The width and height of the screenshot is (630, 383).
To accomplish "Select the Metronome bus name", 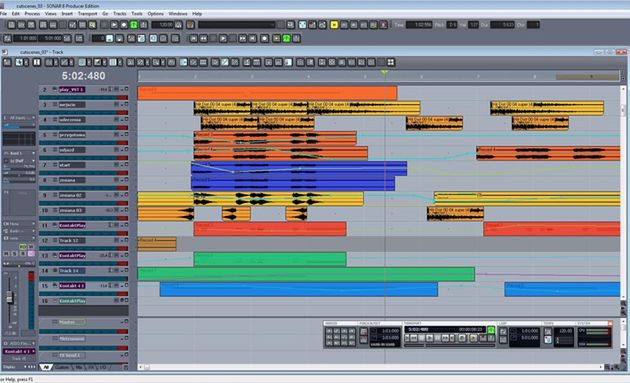I will pyautogui.click(x=72, y=339).
